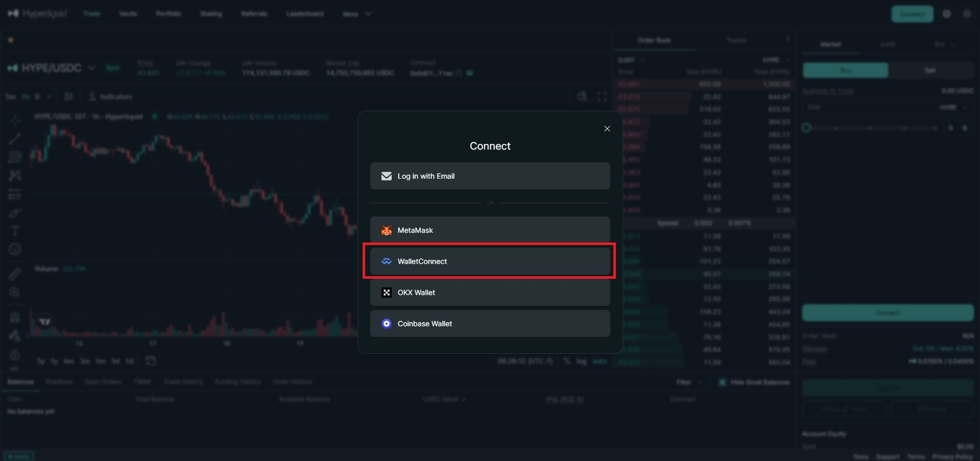Expand the HYPE/USDC pair selector
Image resolution: width=980 pixels, height=461 pixels.
51,68
